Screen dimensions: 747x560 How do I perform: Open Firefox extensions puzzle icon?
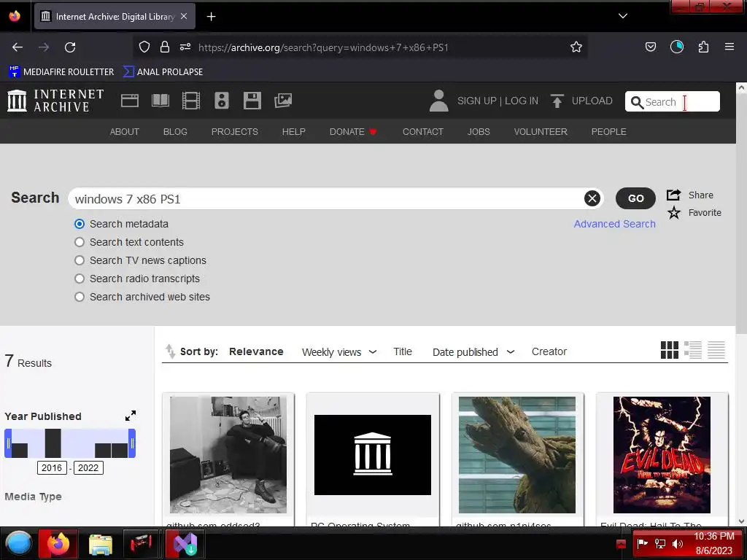(703, 47)
